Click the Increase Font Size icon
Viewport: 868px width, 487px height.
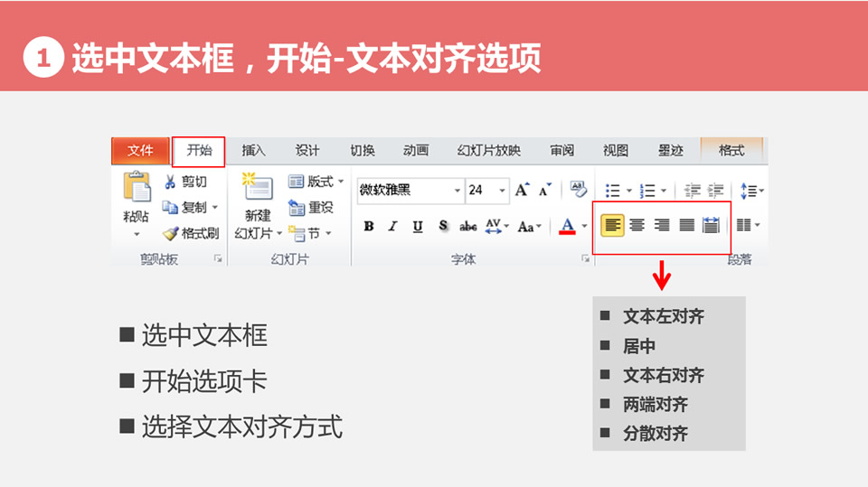(x=523, y=190)
